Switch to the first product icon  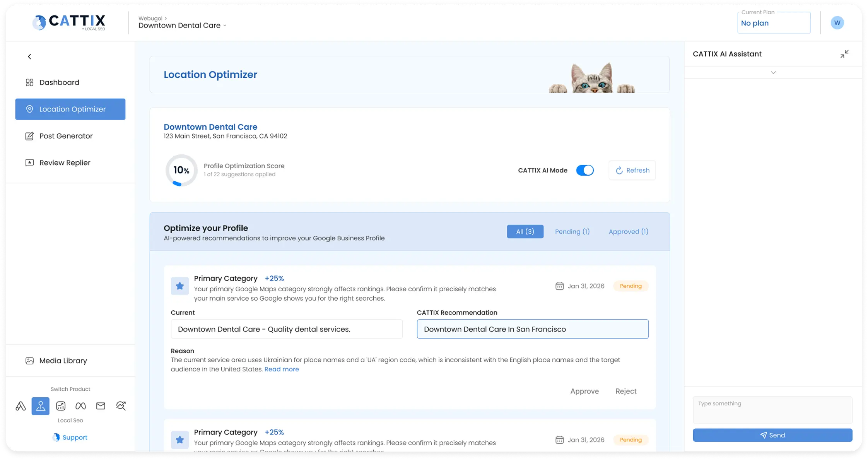coord(21,406)
